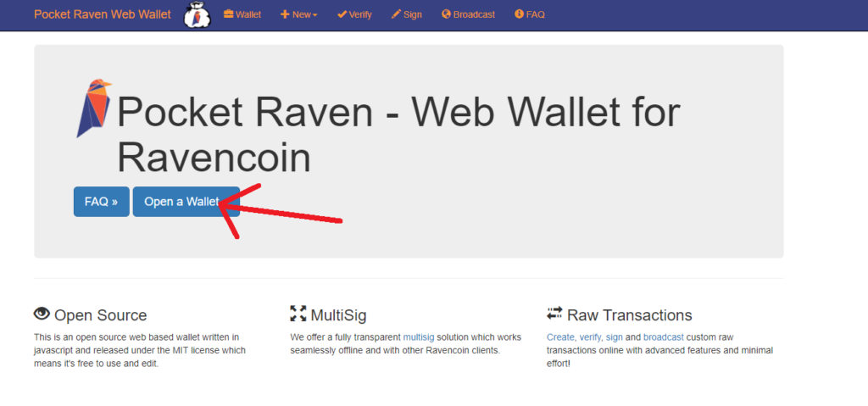Viewport: 868px width, 406px height.
Task: Click the plus icon next to New
Action: point(285,14)
